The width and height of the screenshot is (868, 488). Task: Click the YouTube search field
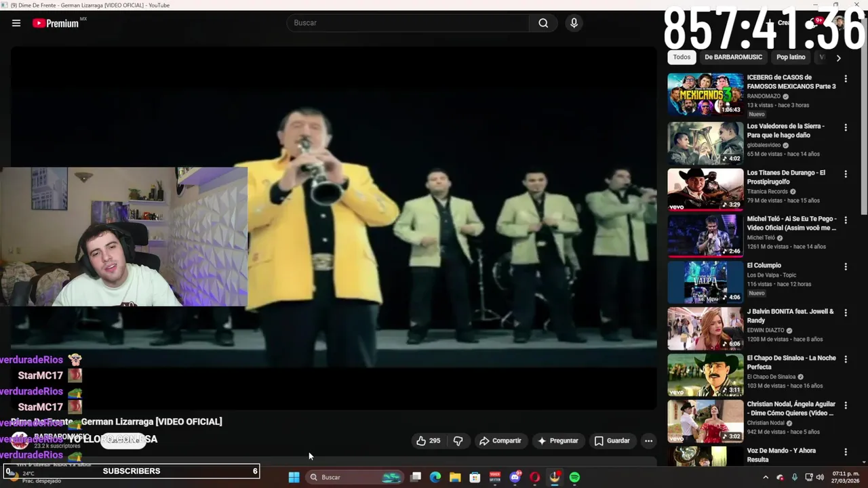coord(409,23)
